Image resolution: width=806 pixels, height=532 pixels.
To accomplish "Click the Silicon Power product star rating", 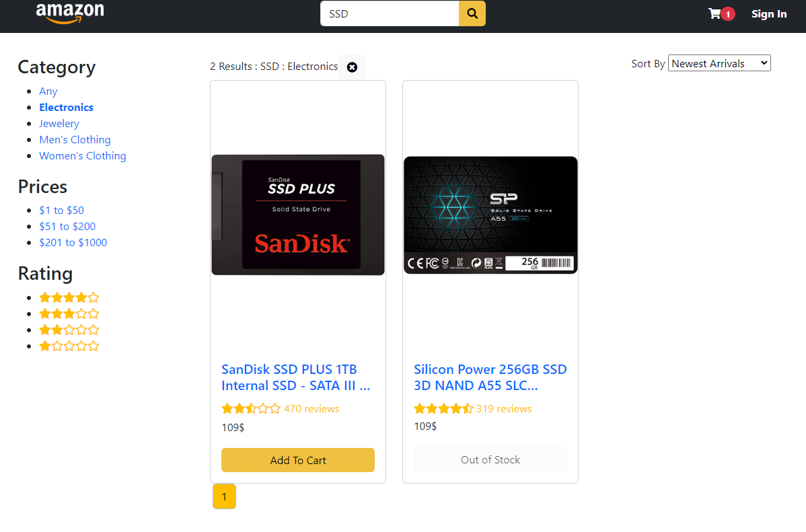I will (x=443, y=409).
